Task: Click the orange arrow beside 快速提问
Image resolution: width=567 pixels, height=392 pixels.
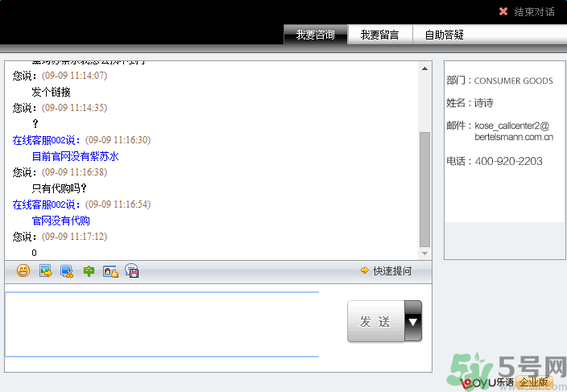Action: 365,270
